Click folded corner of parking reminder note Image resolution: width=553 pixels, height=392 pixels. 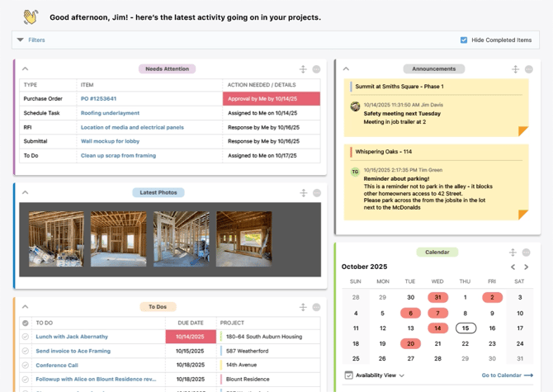pyautogui.click(x=523, y=215)
